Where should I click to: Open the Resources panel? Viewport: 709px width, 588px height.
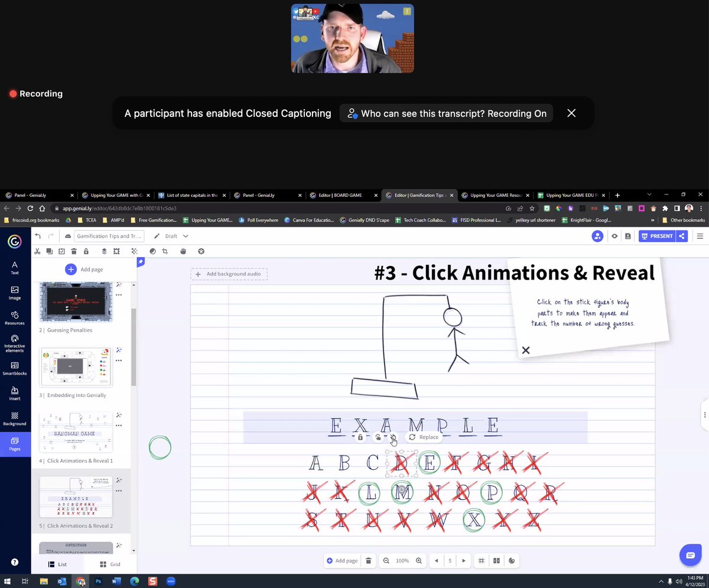(15, 318)
